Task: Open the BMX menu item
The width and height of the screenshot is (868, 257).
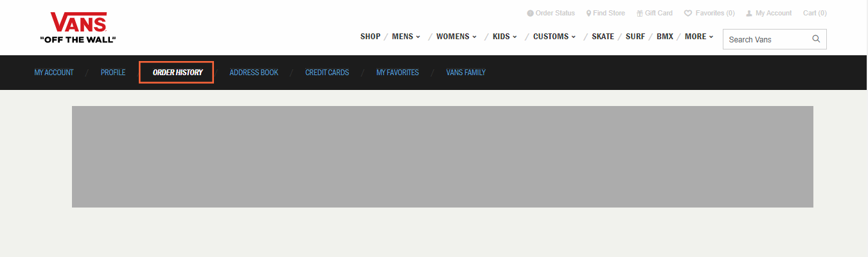Action: tap(665, 37)
